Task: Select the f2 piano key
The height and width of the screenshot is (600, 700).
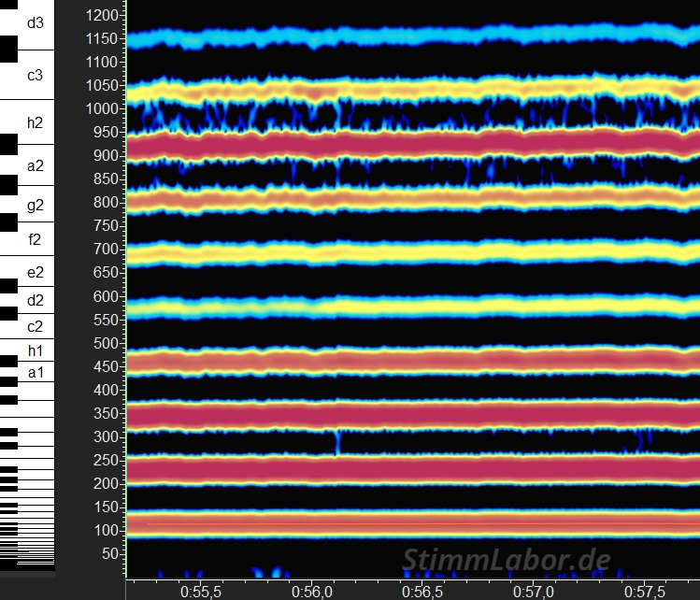Action: coord(36,240)
